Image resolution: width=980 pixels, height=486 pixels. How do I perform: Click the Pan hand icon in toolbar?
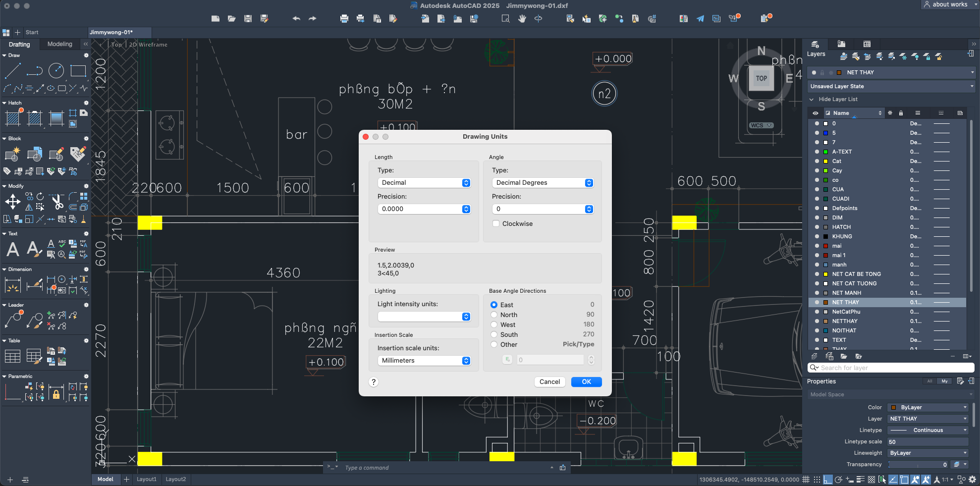click(x=522, y=19)
